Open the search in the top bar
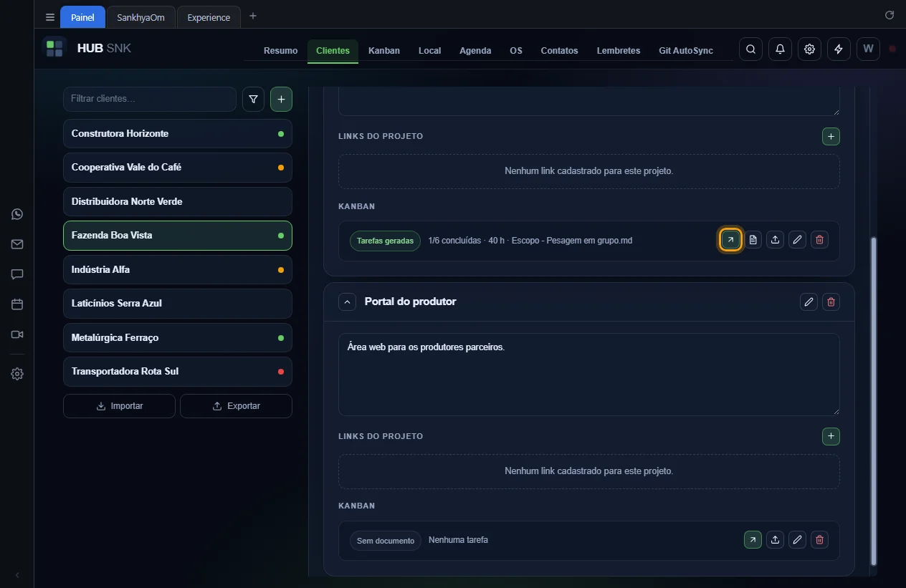 [750, 49]
